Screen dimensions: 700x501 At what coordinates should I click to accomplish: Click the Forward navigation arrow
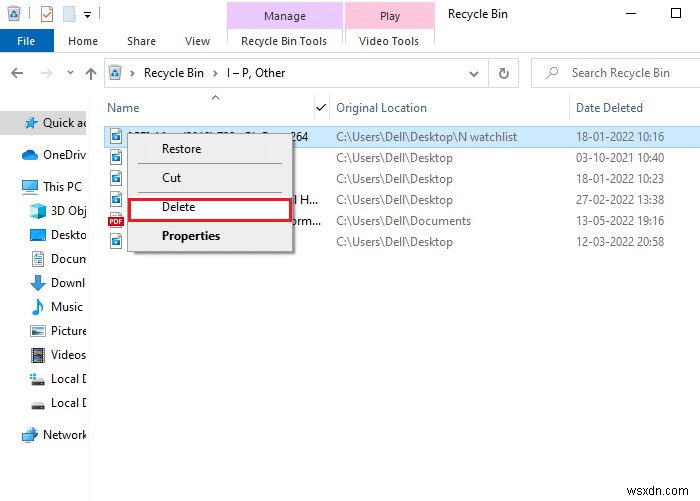[x=46, y=73]
